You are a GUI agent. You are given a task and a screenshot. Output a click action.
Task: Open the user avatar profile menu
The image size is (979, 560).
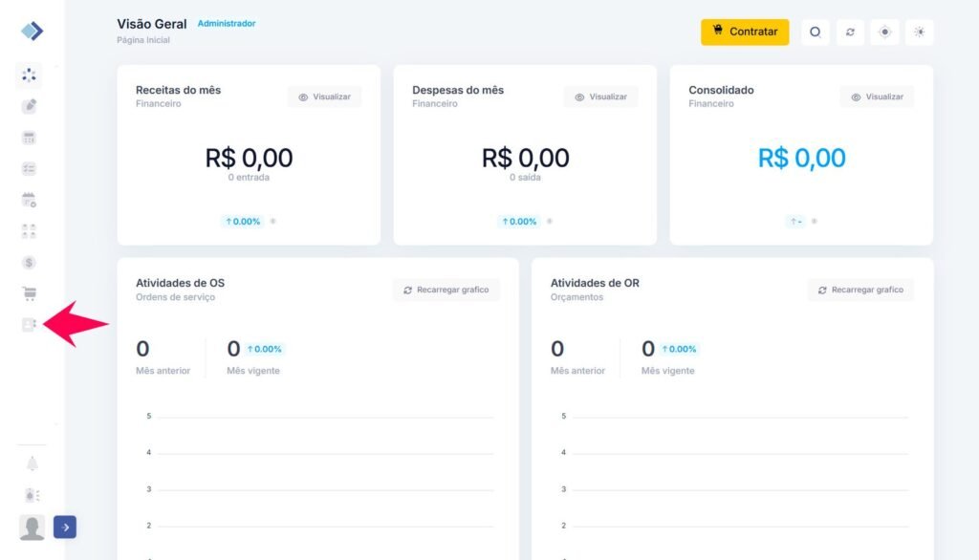33,528
